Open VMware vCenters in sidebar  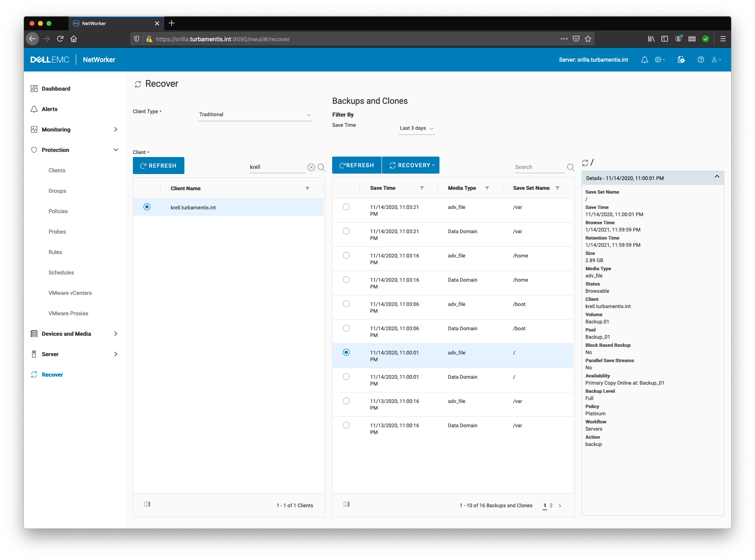[x=70, y=293]
